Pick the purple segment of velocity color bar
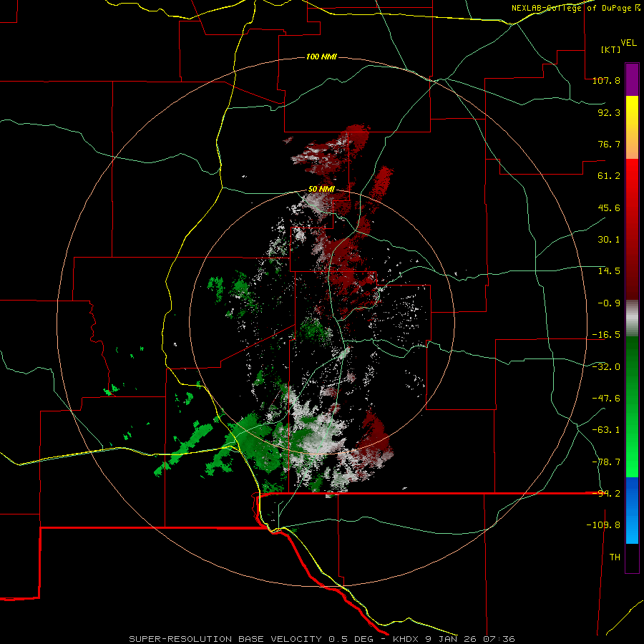Image resolution: width=644 pixels, height=644 pixels. [632, 80]
